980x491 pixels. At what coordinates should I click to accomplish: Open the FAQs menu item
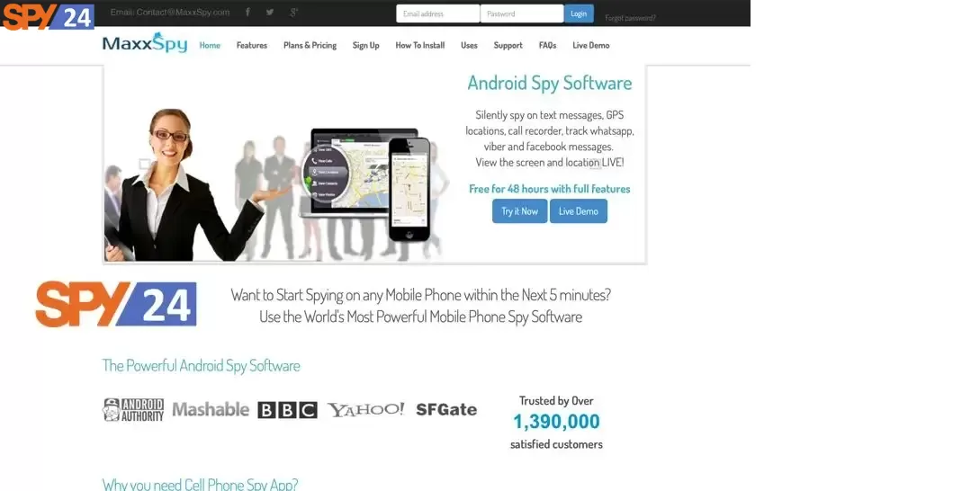click(x=547, y=45)
